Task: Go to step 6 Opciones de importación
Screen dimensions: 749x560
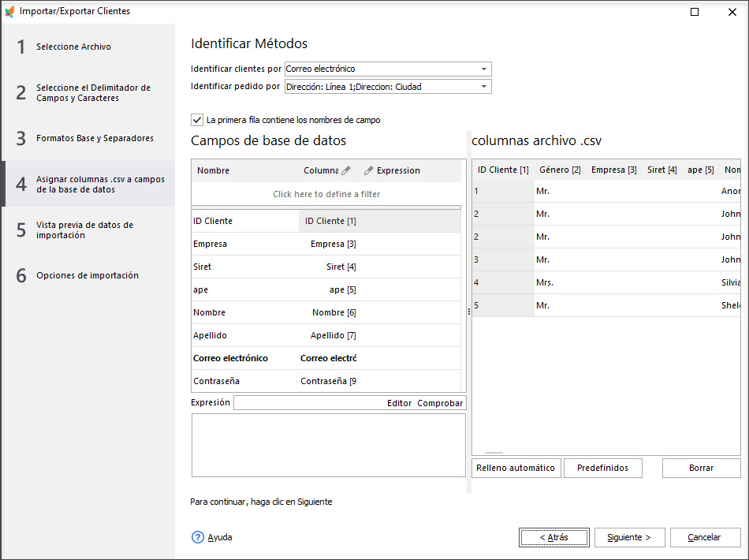Action: tap(88, 275)
